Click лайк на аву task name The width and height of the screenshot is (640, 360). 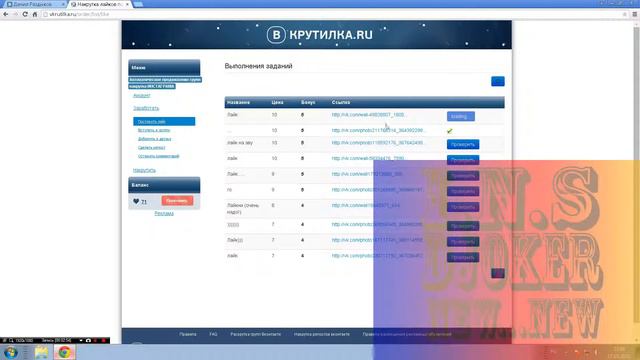pyautogui.click(x=240, y=143)
